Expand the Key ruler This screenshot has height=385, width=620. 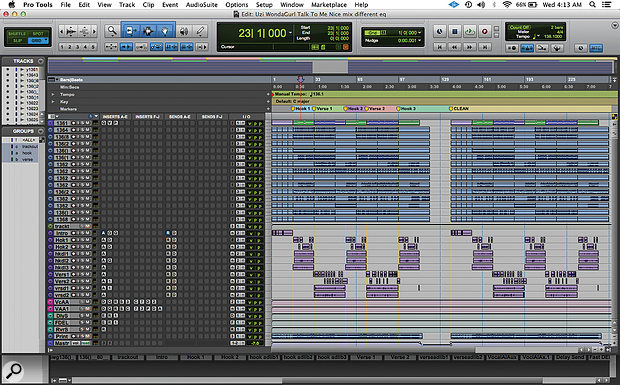point(53,102)
